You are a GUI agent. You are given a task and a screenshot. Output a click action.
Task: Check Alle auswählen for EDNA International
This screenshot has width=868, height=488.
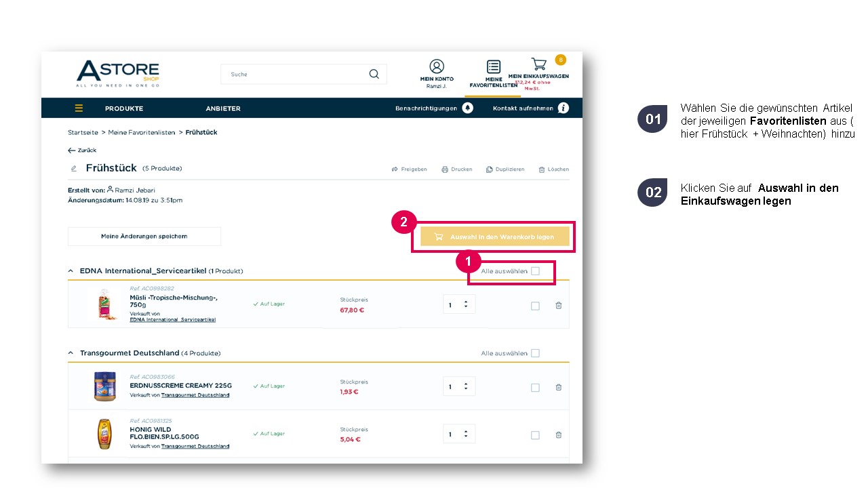[535, 271]
